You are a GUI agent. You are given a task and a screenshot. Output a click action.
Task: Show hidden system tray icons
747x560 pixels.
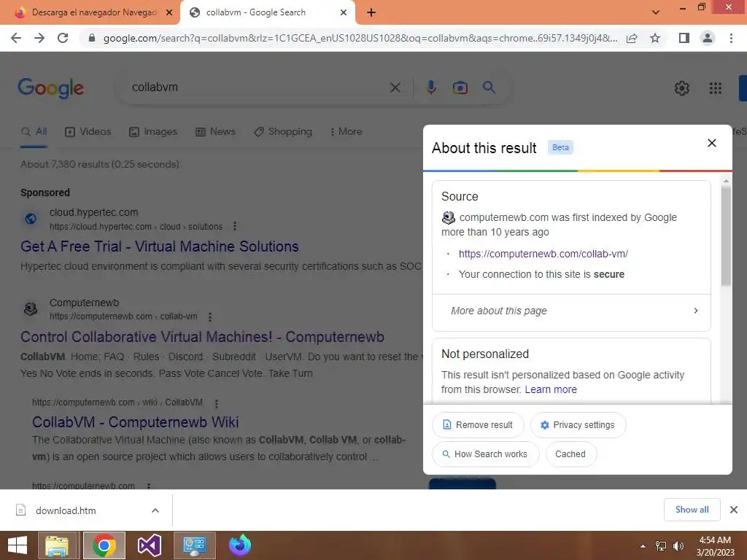[x=643, y=546]
